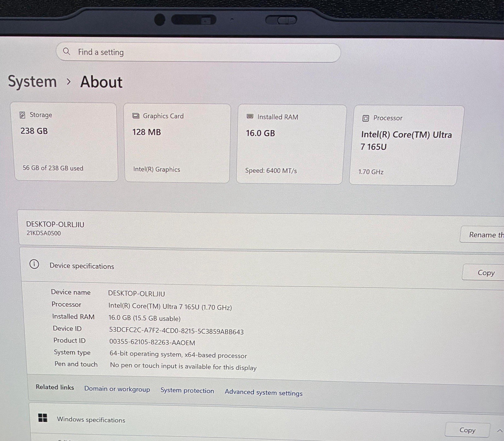Open the Graphics Card 128 MB card

pyautogui.click(x=177, y=143)
